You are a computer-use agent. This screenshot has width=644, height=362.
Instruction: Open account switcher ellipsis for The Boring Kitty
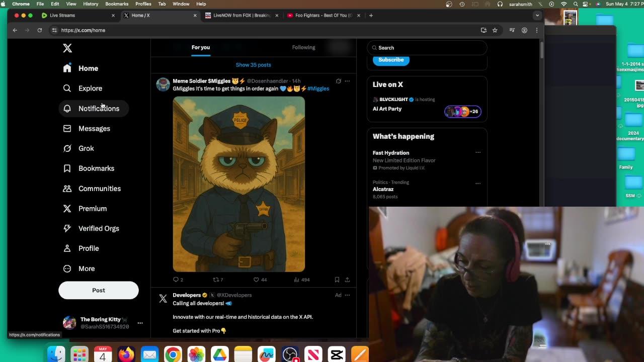[140, 323]
